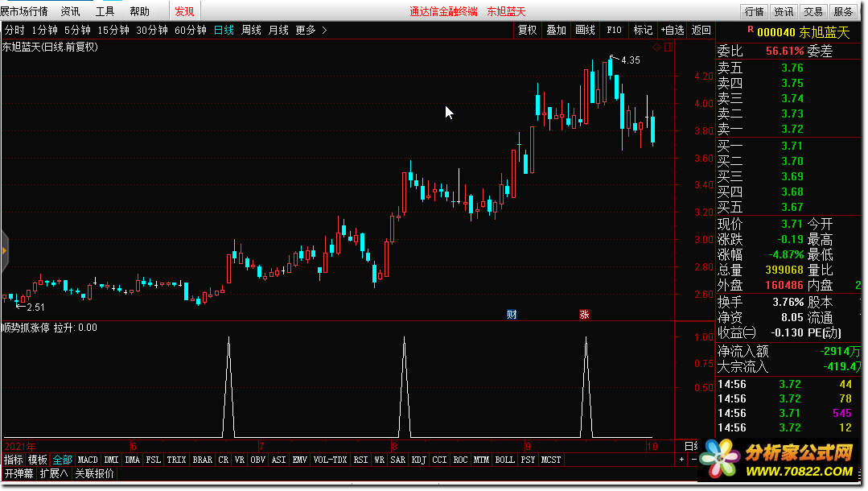Choose the RSI indicator
Viewport: 868px width, 491px height.
coord(360,460)
